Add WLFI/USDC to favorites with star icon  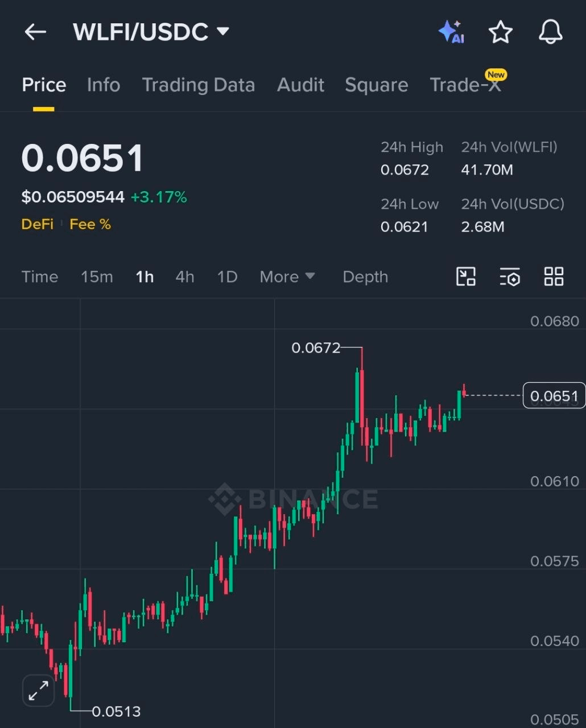click(501, 32)
